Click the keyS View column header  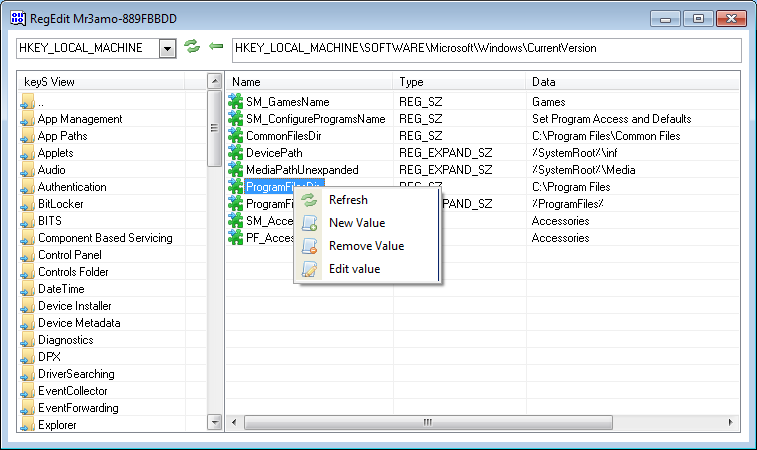(x=101, y=82)
